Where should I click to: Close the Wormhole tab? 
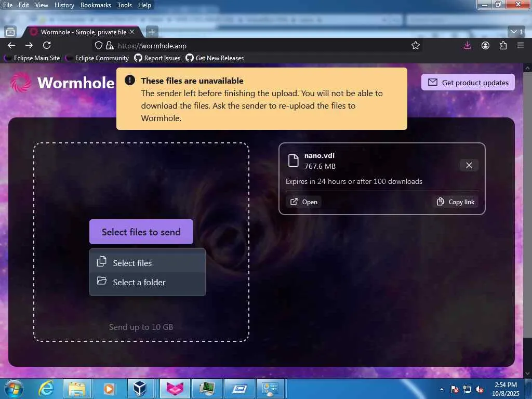pos(132,32)
